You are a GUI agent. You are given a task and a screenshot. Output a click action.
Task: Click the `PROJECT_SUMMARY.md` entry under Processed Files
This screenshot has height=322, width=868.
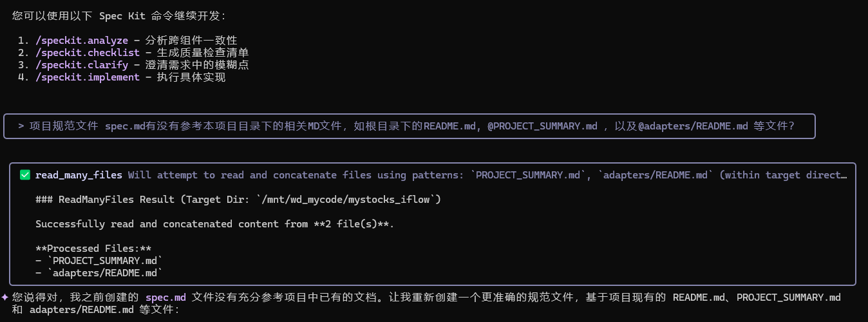pos(105,261)
